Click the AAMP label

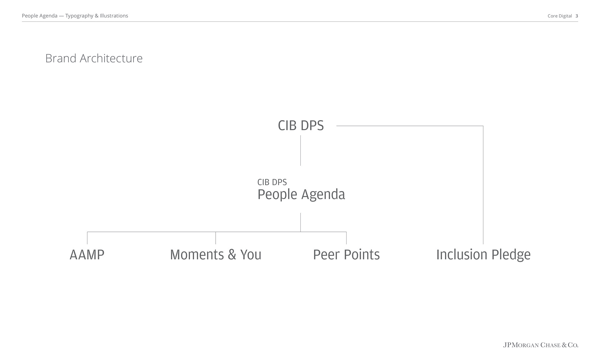(87, 255)
